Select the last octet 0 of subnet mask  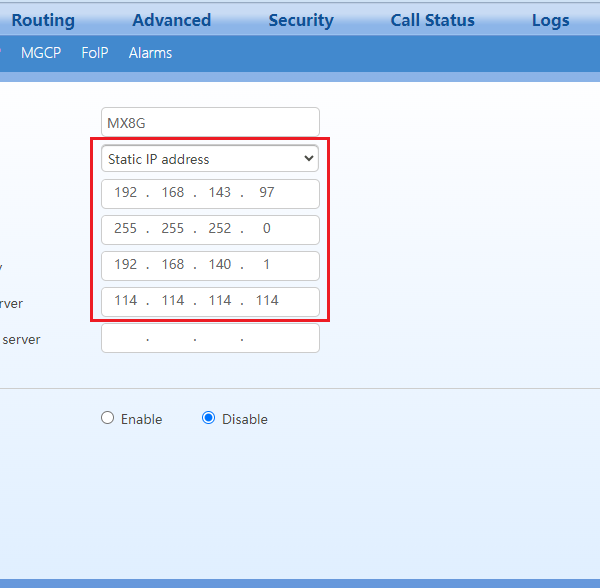(266, 229)
